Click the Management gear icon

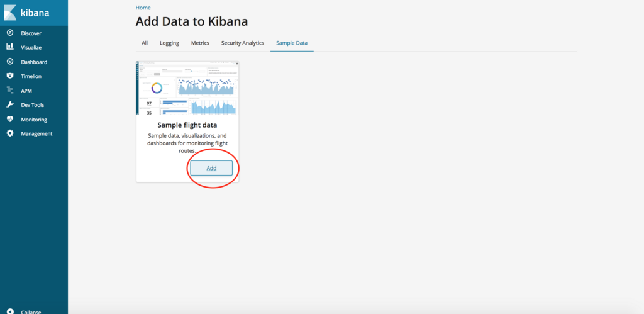pos(10,133)
